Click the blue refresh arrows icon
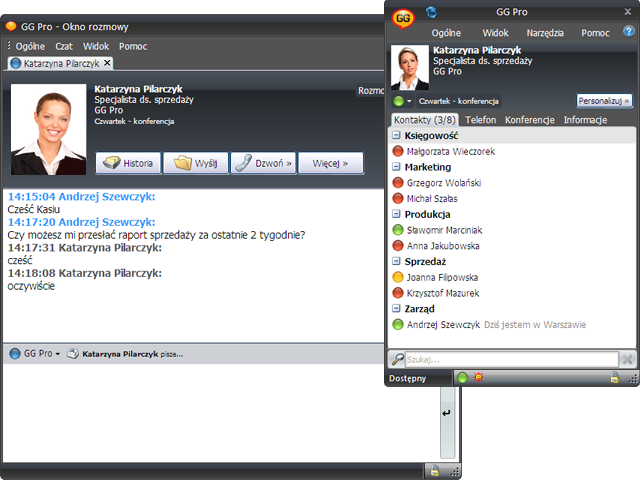This screenshot has height=480, width=640. click(x=431, y=12)
